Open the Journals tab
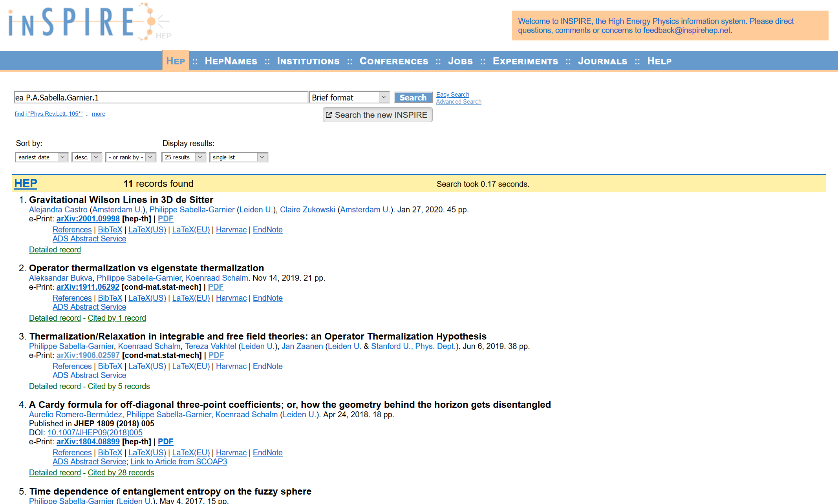The image size is (838, 504). [x=602, y=61]
